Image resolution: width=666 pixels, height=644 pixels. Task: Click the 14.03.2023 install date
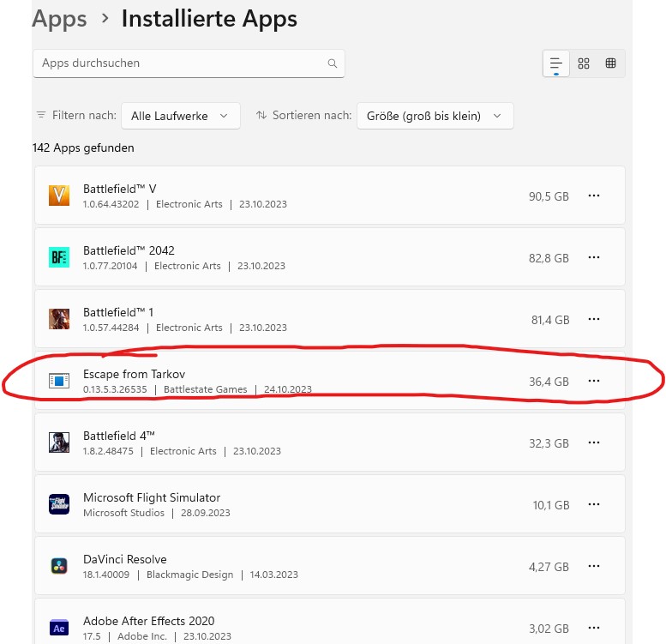pyautogui.click(x=274, y=575)
